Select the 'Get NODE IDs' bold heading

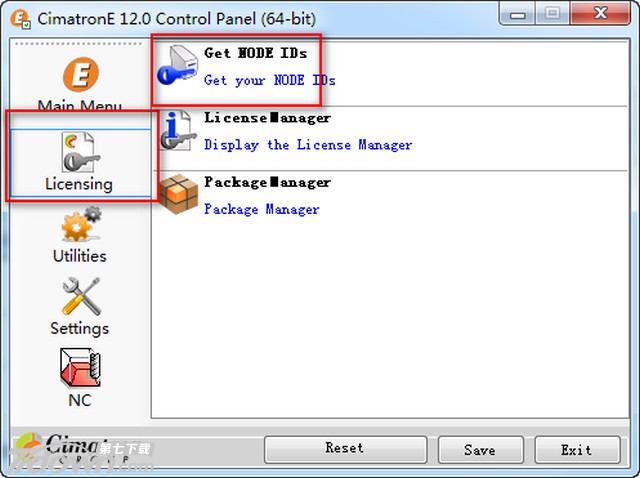tap(256, 53)
